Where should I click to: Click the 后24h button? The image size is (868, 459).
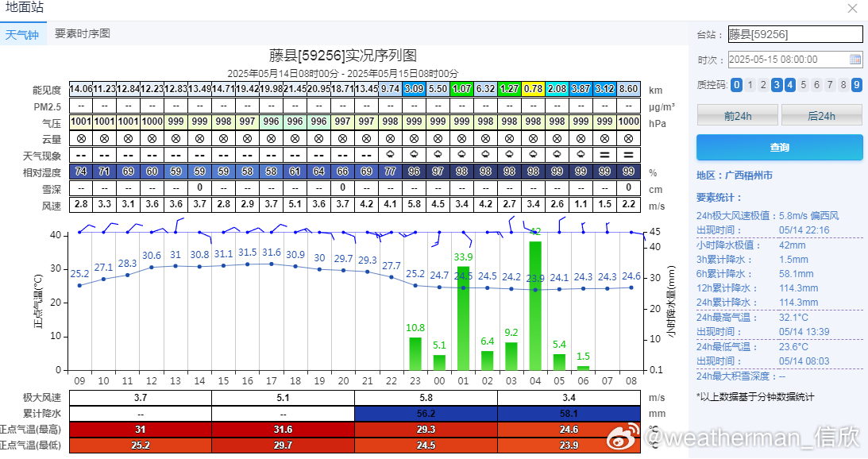(821, 115)
